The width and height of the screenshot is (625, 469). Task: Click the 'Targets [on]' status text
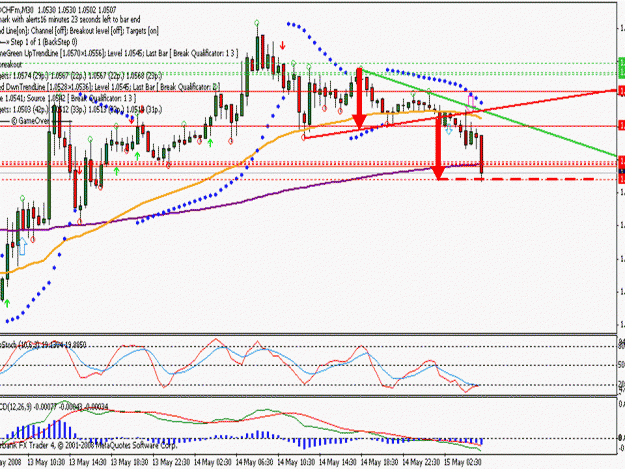142,31
